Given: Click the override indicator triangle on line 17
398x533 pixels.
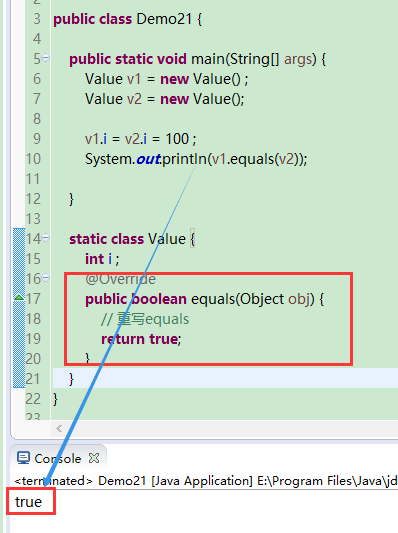Looking at the screenshot, I should [19, 298].
